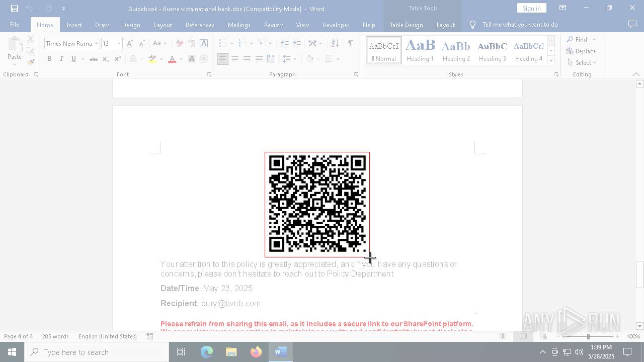
Task: Click the Sign in button
Action: click(531, 8)
